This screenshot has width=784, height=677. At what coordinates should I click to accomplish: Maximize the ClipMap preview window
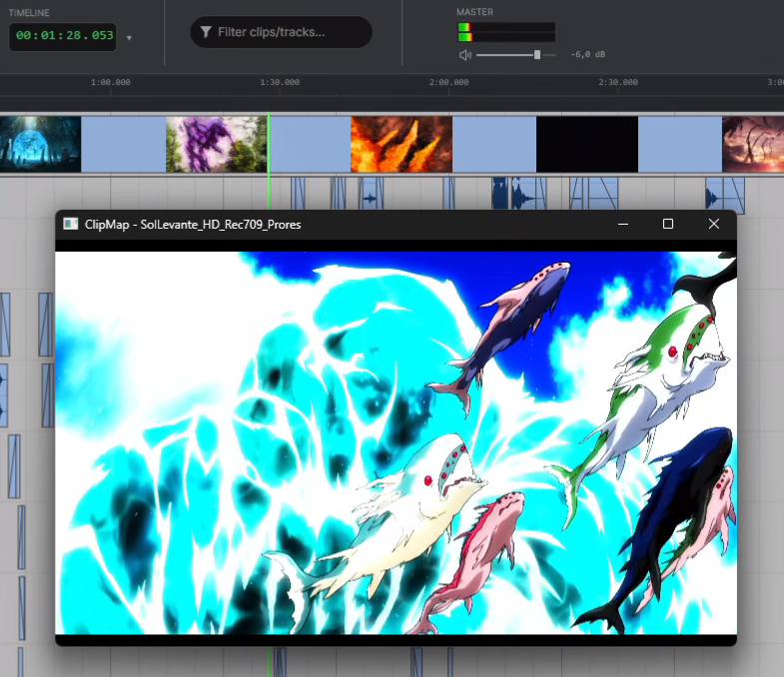pyautogui.click(x=667, y=224)
